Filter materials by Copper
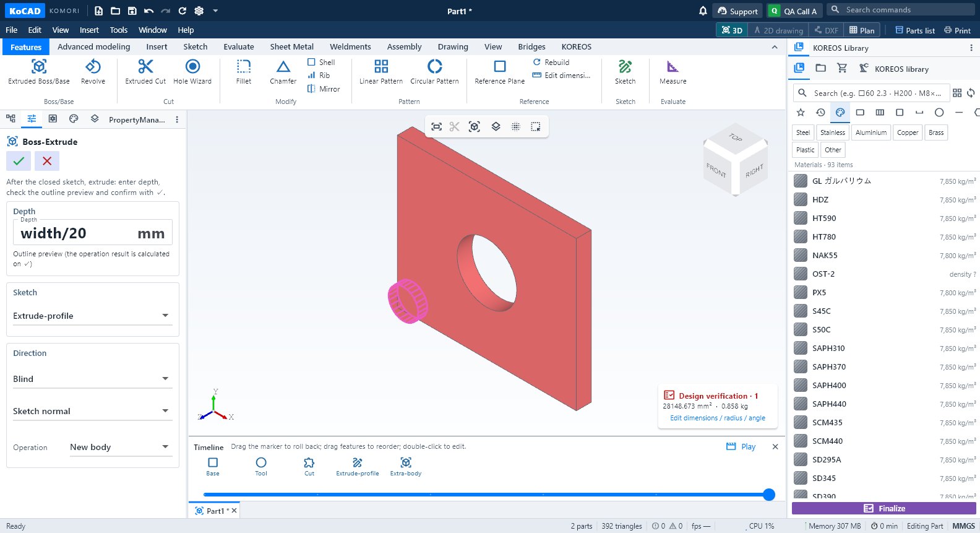This screenshot has width=980, height=533. [x=908, y=132]
